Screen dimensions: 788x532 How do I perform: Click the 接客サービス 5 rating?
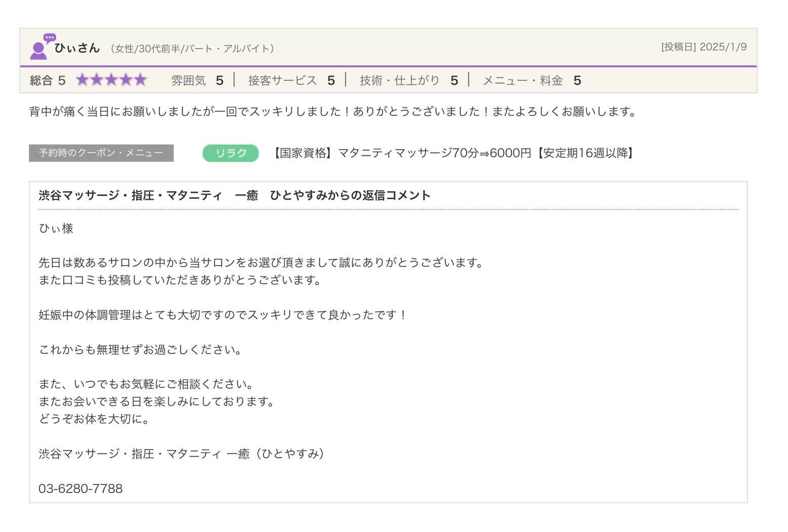[292, 80]
